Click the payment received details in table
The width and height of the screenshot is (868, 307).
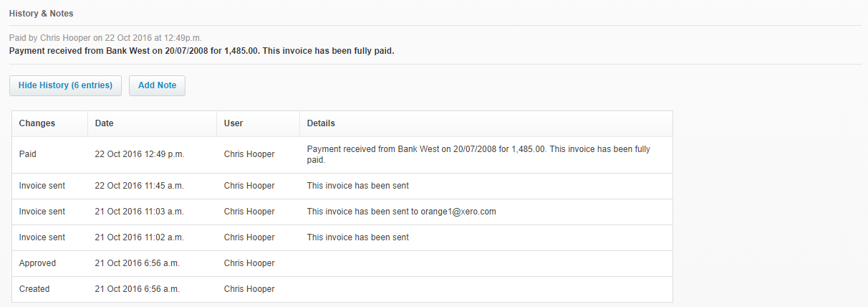478,155
